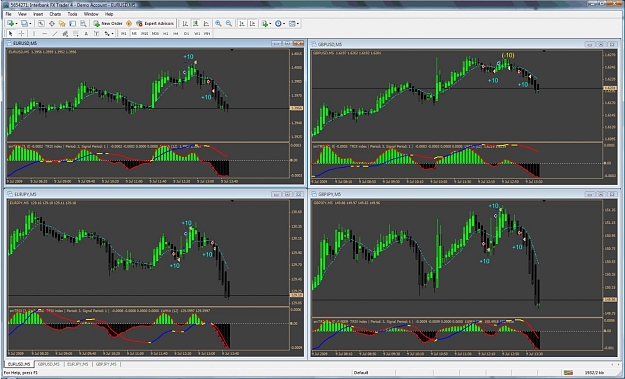This screenshot has width=625, height=379.
Task: Open the Insert menu
Action: click(38, 14)
